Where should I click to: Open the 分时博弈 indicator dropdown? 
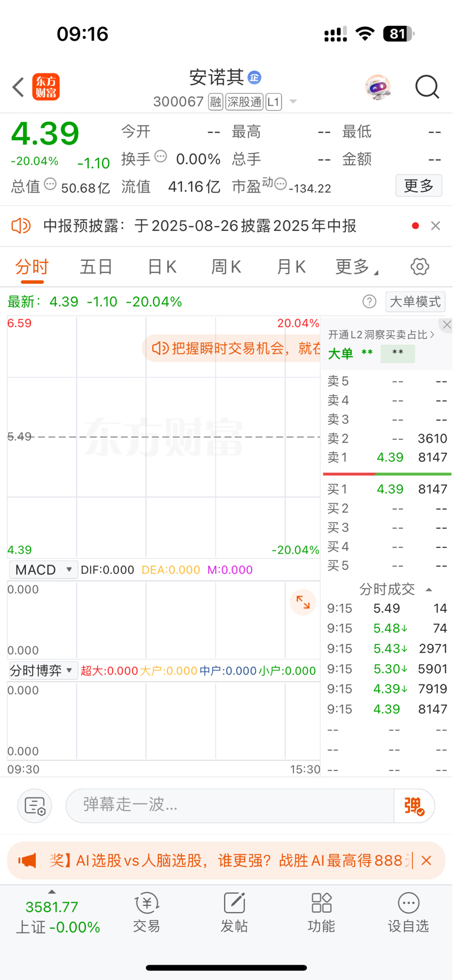tap(44, 670)
